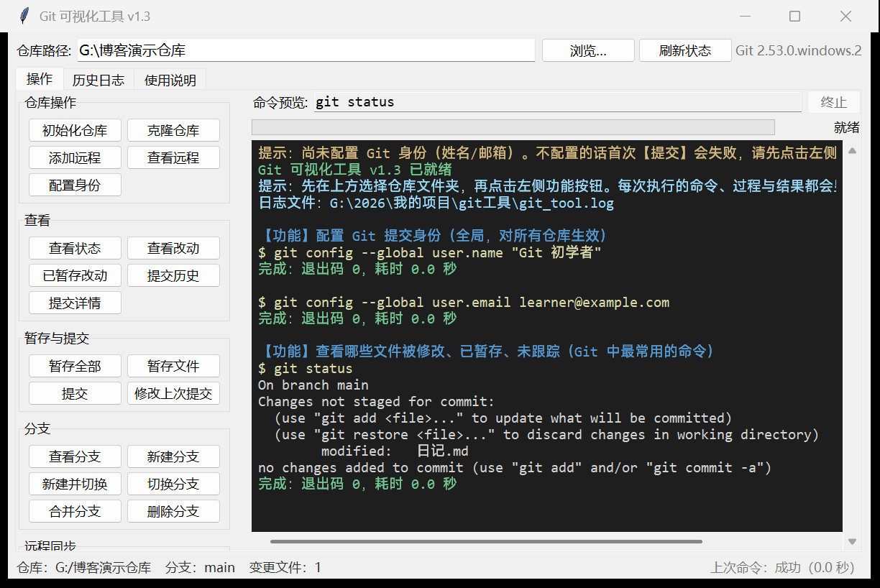Switch to the 历史日志 tab
Screen dimensions: 880x588
click(98, 80)
